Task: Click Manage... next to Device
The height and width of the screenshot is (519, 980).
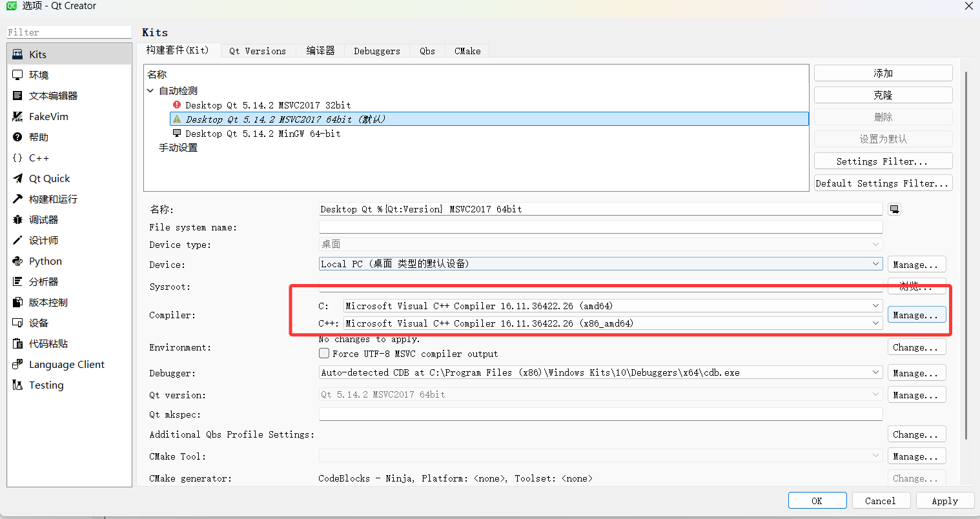Action: pyautogui.click(x=917, y=265)
